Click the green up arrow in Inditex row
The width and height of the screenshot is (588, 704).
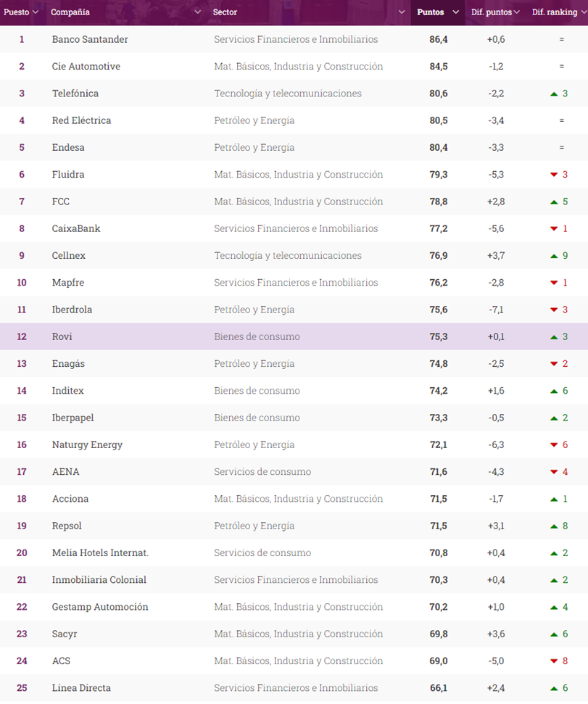pos(554,392)
